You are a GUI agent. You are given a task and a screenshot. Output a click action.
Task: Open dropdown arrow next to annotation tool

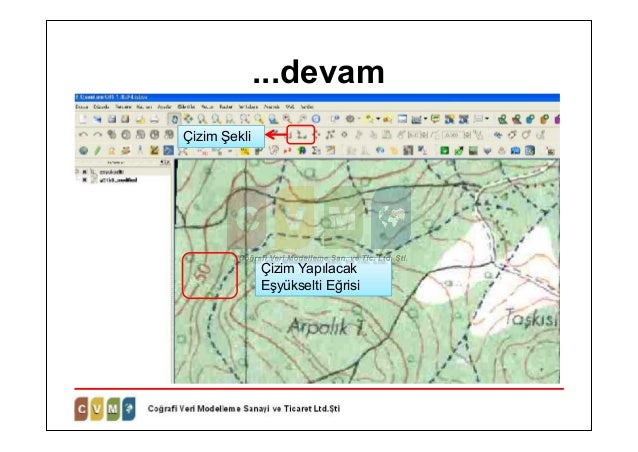click(487, 119)
